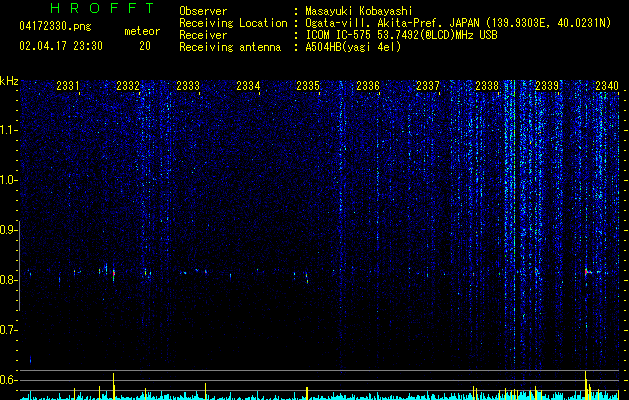Click the gray frequency range bar on left axis

tap(19, 266)
